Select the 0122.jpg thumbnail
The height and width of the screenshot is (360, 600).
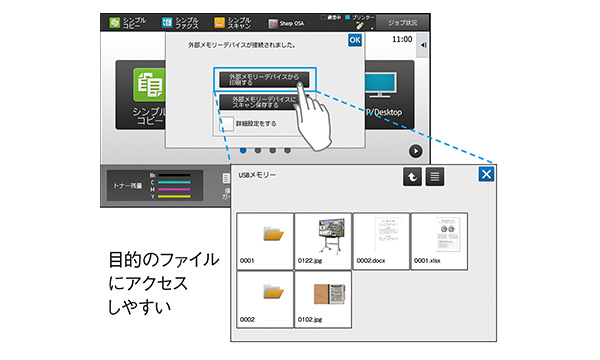click(323, 241)
